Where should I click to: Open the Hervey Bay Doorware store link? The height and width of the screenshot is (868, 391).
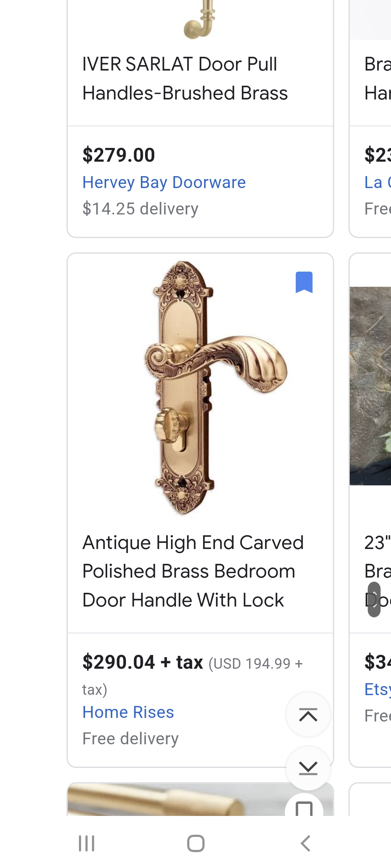(164, 182)
